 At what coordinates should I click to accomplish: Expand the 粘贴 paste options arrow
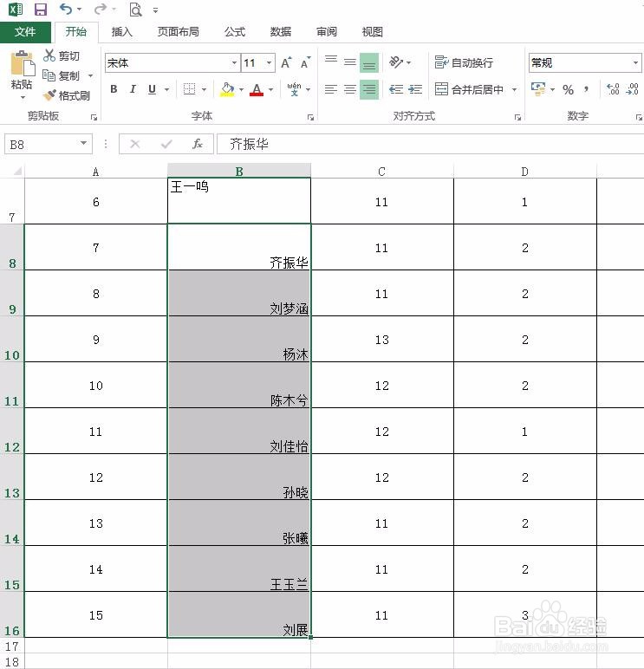tap(23, 98)
